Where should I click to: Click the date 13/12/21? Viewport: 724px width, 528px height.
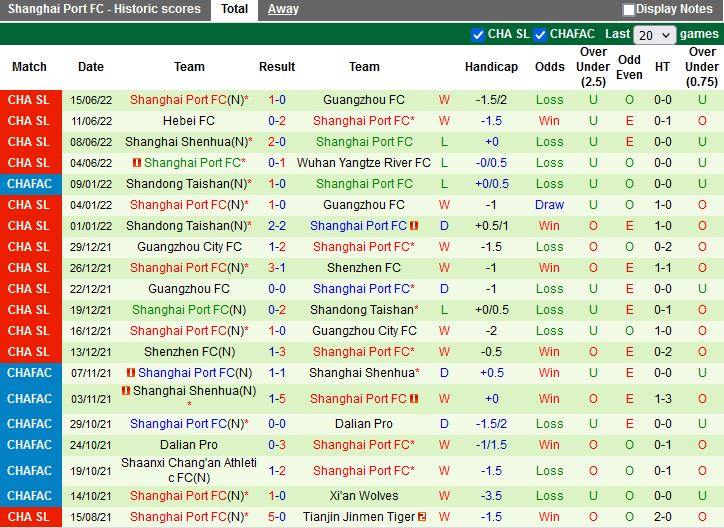click(x=91, y=352)
